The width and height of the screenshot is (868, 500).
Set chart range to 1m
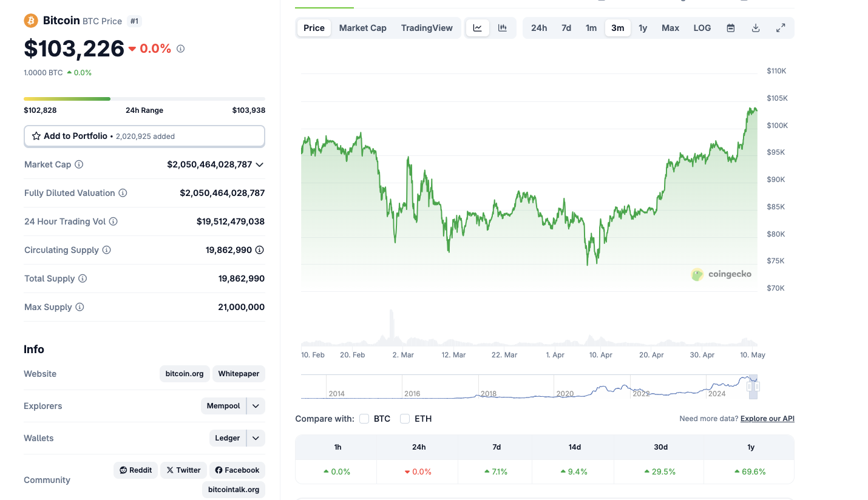591,28
